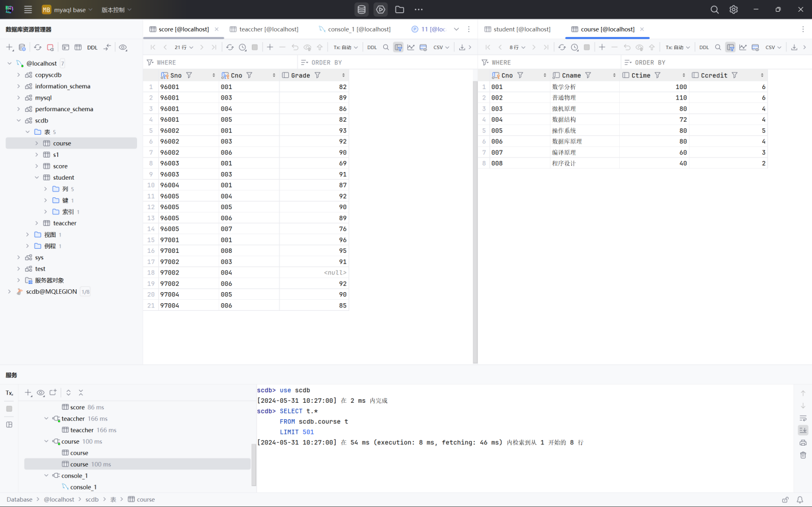Open CSV format dropdown in course toolbar
812x507 pixels.
773,47
